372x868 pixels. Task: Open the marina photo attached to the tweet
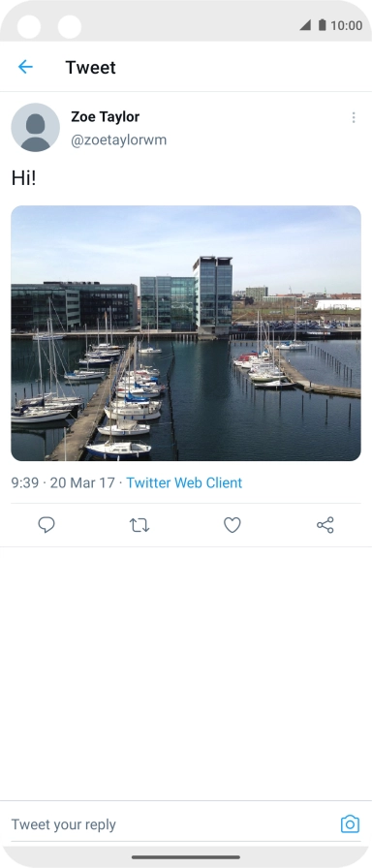(x=186, y=333)
